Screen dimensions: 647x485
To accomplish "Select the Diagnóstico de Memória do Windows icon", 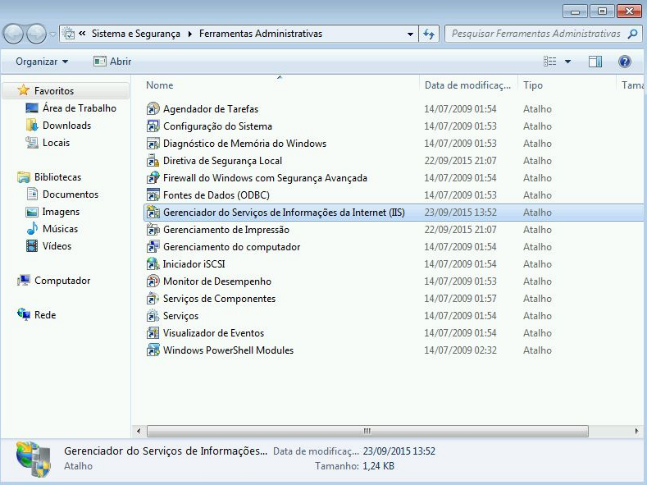I will (x=153, y=144).
